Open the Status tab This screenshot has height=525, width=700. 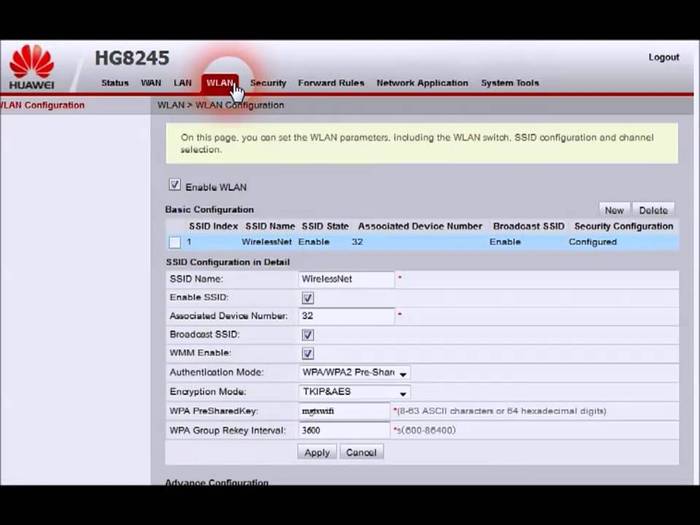tap(115, 83)
